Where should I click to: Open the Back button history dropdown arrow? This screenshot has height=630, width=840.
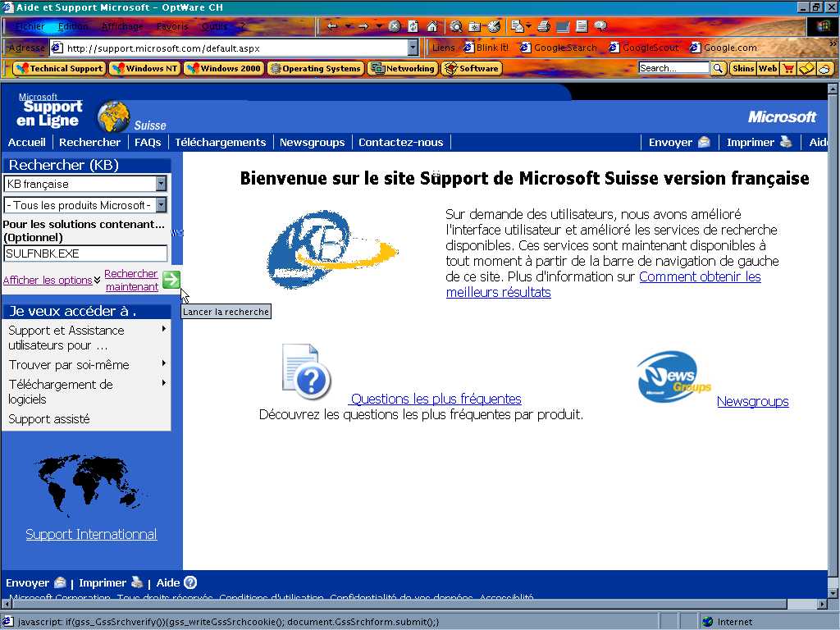click(x=348, y=26)
